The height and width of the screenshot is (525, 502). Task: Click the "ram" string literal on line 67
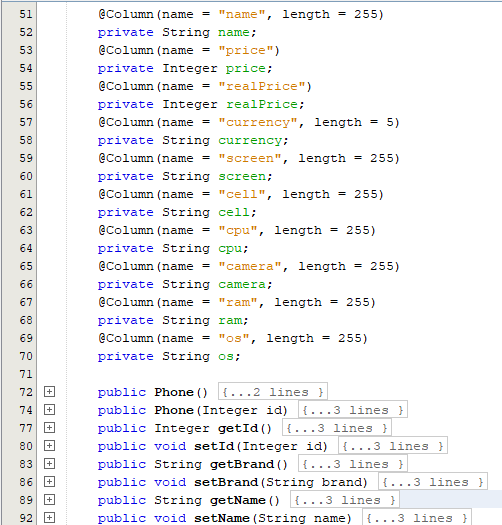[238, 303]
